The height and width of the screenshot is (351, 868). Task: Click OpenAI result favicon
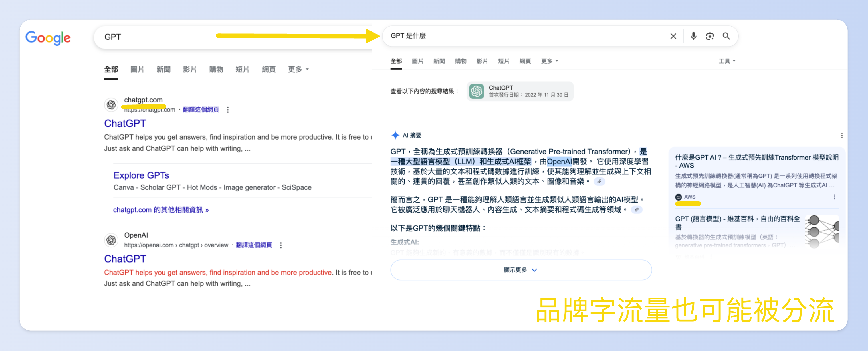coord(111,240)
